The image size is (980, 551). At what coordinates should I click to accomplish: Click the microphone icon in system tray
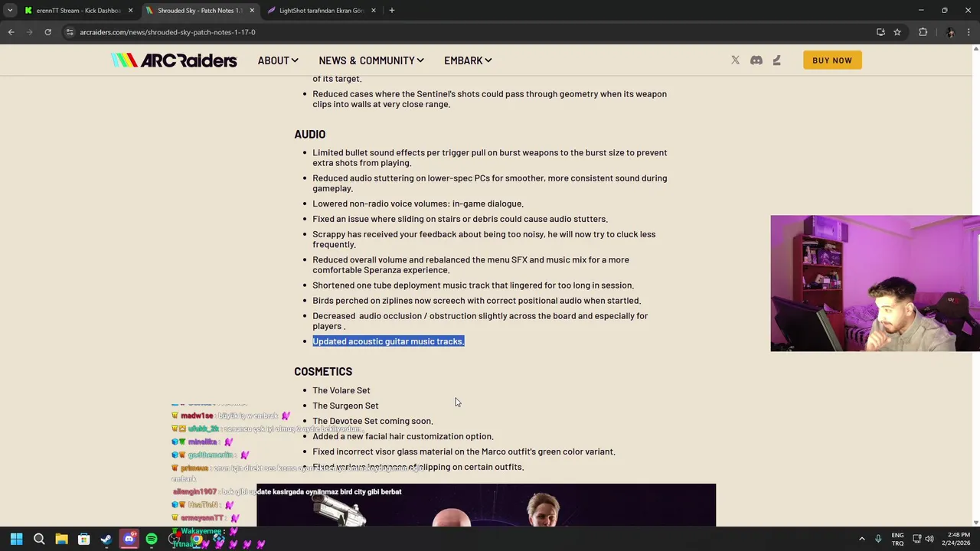[x=878, y=539]
